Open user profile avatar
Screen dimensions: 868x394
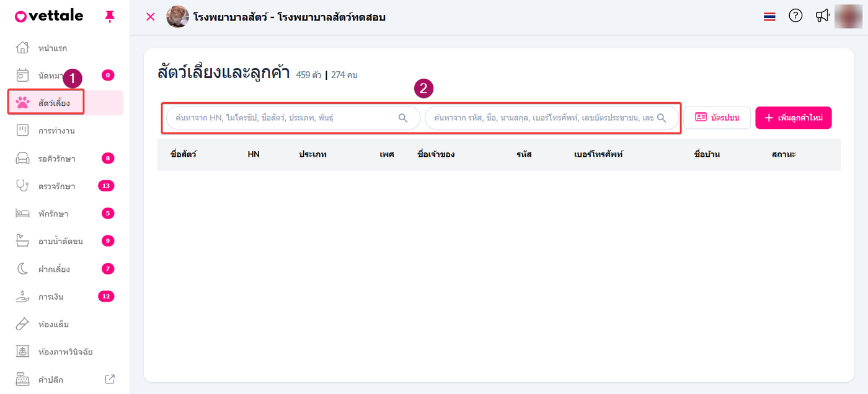(x=848, y=17)
